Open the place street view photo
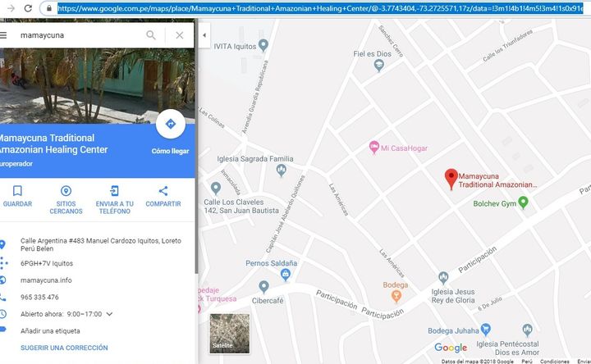The width and height of the screenshot is (591, 364). point(97,86)
